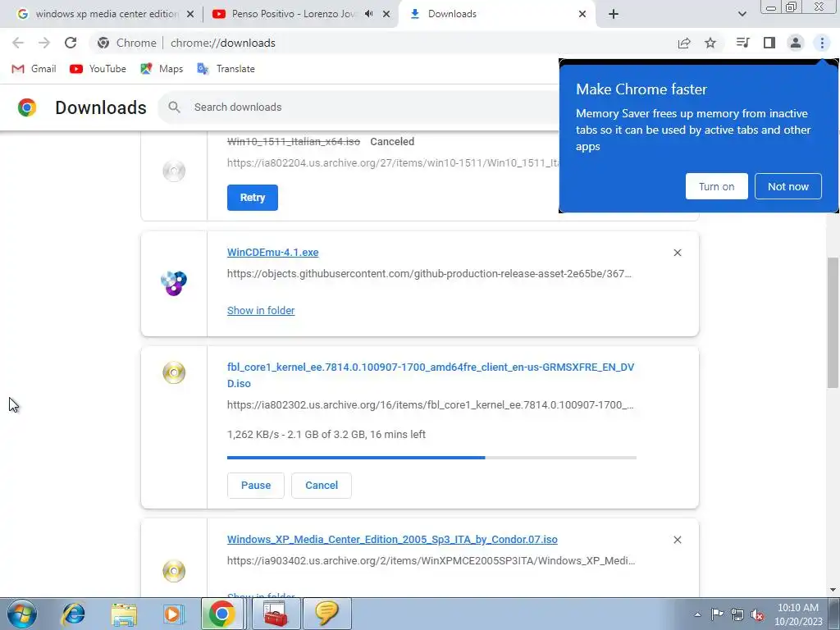Image resolution: width=840 pixels, height=630 pixels.
Task: Open WinCDEmu-4.1.exe file link
Action: click(272, 253)
